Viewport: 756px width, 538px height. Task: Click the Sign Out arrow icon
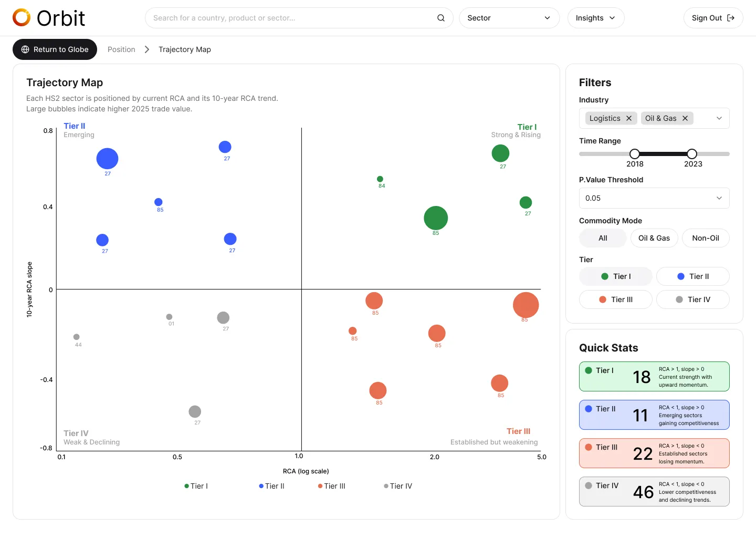731,18
